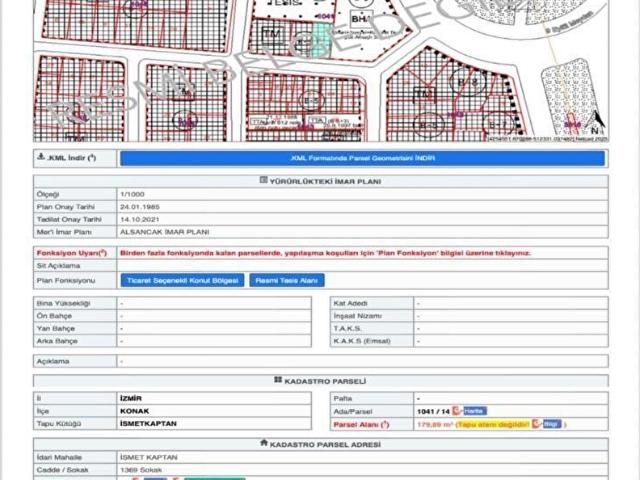Click the Kat Adedi label
The image size is (640, 480).
[x=351, y=304]
